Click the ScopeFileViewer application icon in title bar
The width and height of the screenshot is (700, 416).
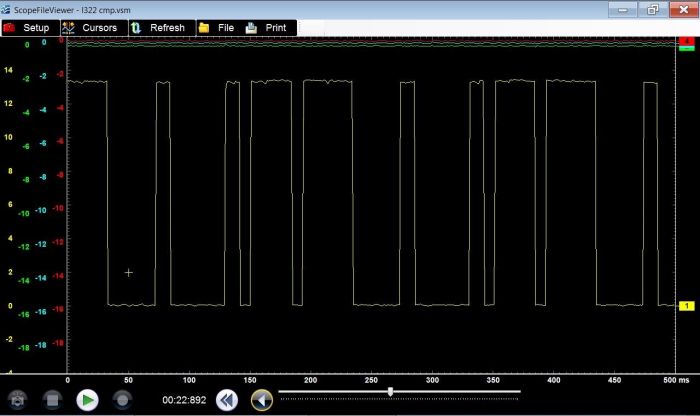[5, 9]
